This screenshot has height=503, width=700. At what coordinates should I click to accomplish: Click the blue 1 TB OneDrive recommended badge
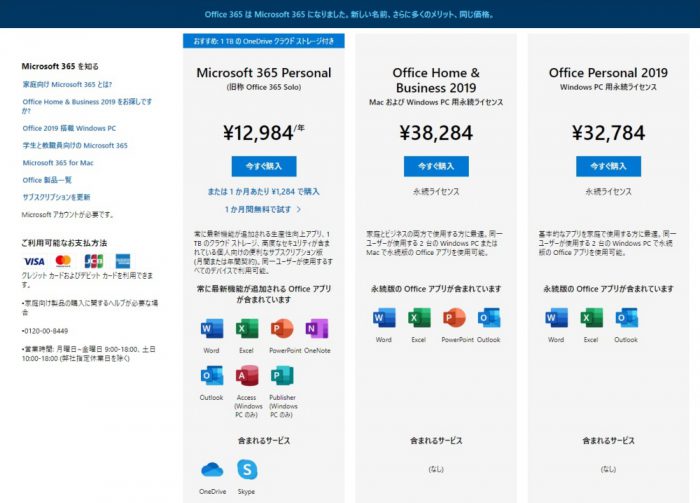coord(263,41)
